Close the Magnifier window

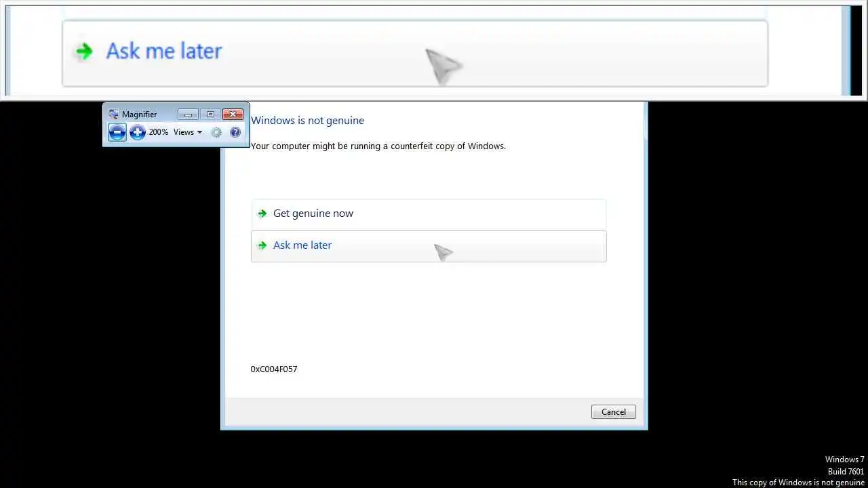pyautogui.click(x=233, y=115)
